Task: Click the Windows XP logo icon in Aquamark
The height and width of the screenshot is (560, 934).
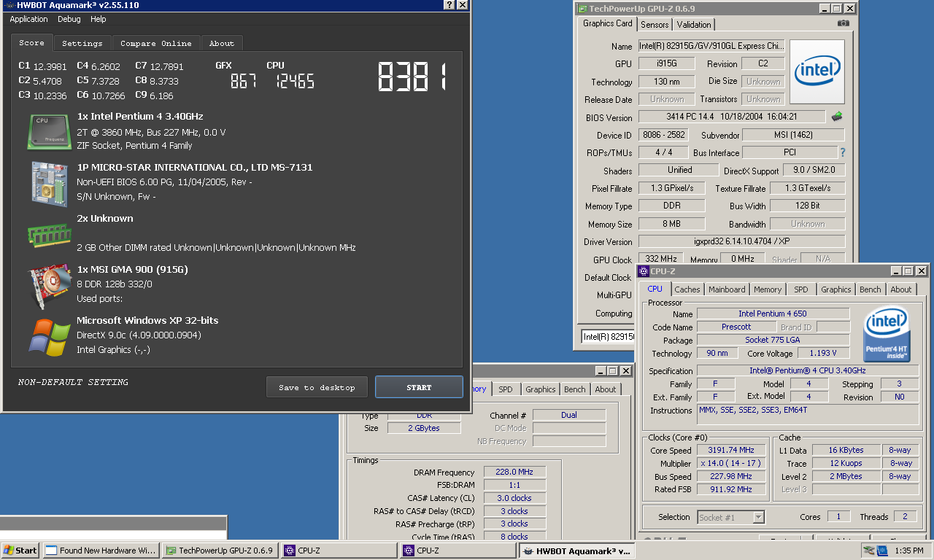Action: tap(49, 336)
